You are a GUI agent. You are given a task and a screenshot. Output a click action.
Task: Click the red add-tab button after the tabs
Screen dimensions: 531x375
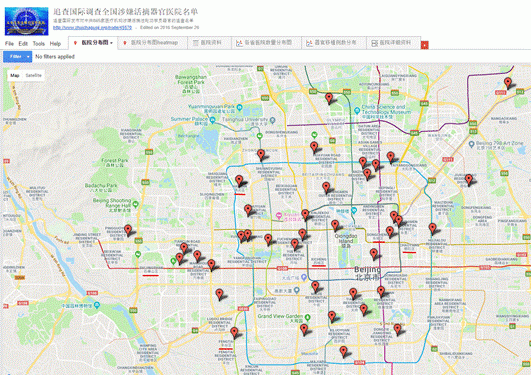pos(425,45)
